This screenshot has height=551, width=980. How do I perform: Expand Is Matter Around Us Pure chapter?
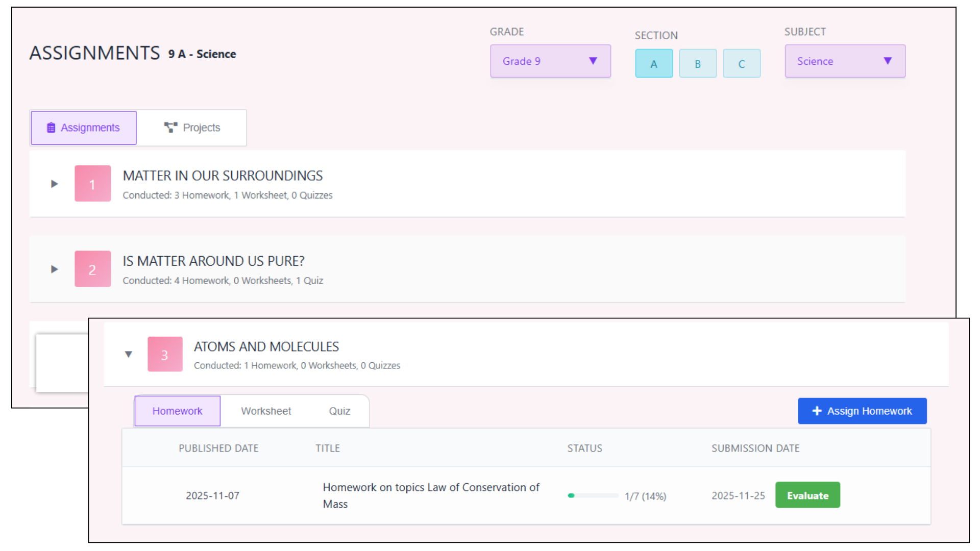(55, 269)
